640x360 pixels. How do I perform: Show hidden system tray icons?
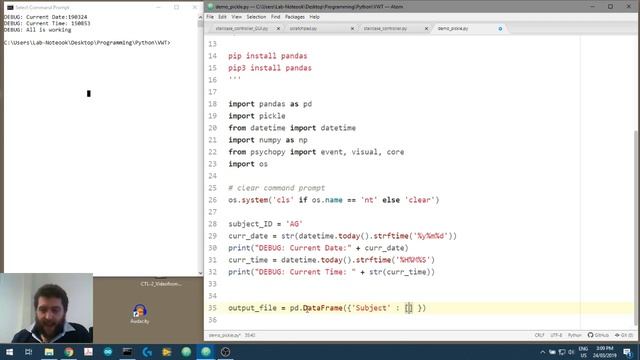click(x=542, y=352)
